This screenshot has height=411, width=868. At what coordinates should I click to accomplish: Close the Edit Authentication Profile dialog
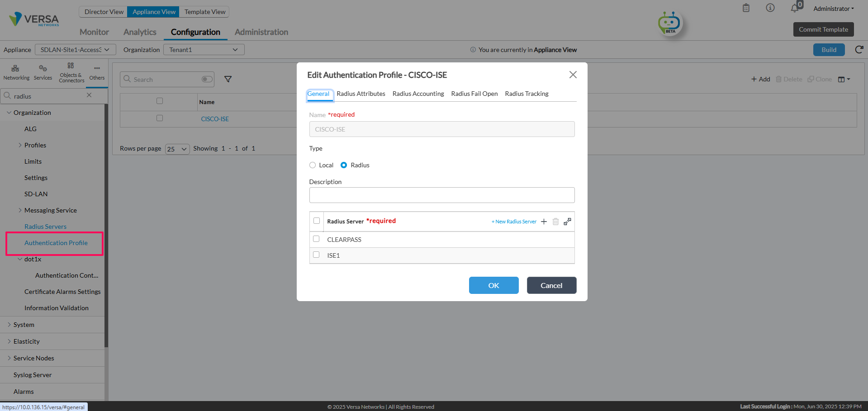pyautogui.click(x=573, y=75)
